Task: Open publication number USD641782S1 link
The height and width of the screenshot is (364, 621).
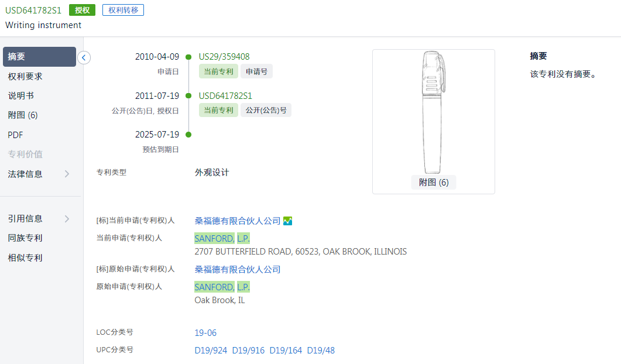Action: (225, 96)
